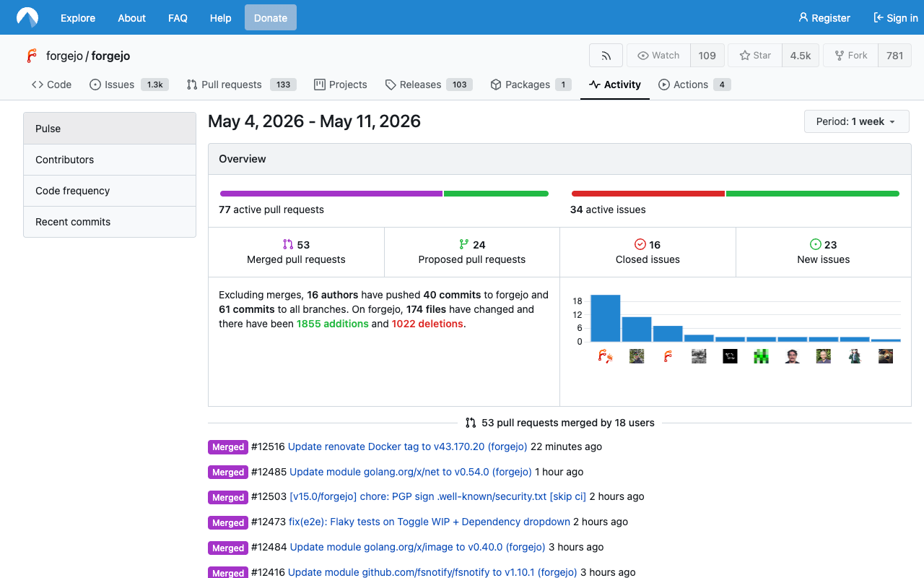The width and height of the screenshot is (924, 578).
Task: Click Explore in the top navigation
Action: pos(78,18)
